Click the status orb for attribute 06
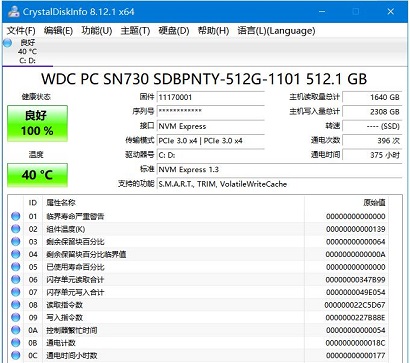410x363 pixels. [16, 280]
